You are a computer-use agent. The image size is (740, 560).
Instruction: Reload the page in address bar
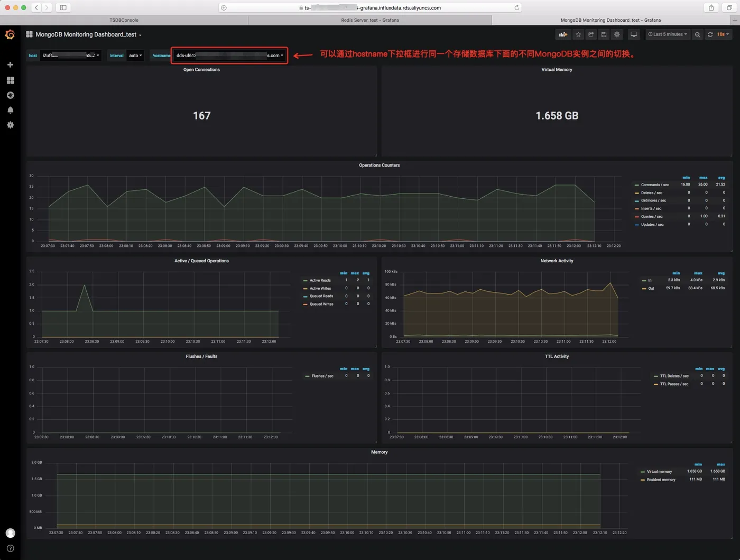click(516, 7)
